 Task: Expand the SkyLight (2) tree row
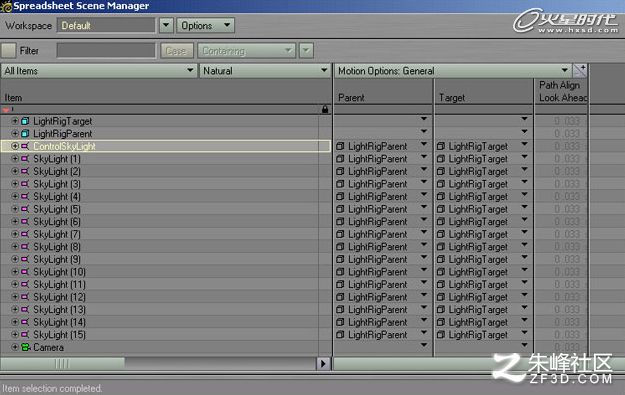click(x=15, y=171)
